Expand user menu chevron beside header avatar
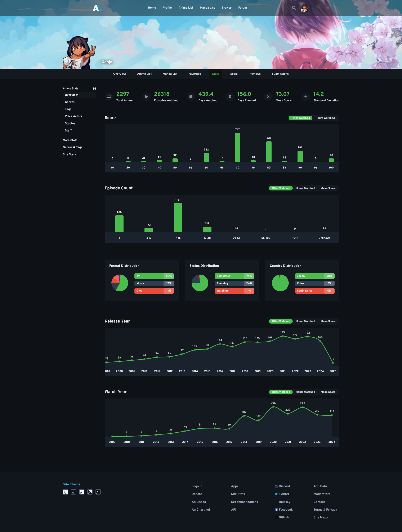This screenshot has width=402, height=532. coord(312,8)
